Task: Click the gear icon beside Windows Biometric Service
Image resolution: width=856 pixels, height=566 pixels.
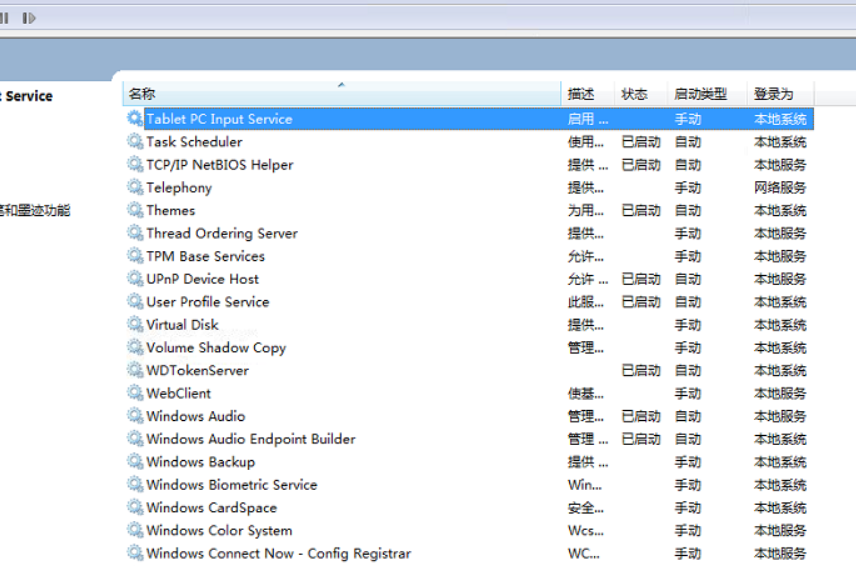Action: pyautogui.click(x=135, y=485)
